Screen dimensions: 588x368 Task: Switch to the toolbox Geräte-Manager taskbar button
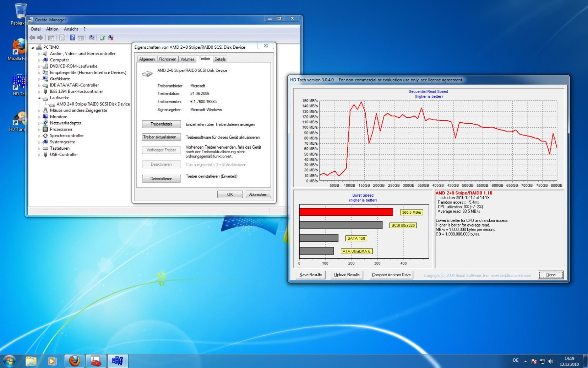(x=96, y=361)
